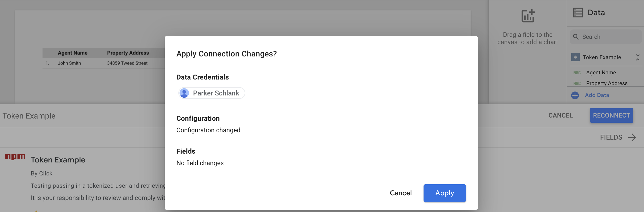The image size is (644, 212).
Task: Click the search magnifier icon
Action: (575, 37)
